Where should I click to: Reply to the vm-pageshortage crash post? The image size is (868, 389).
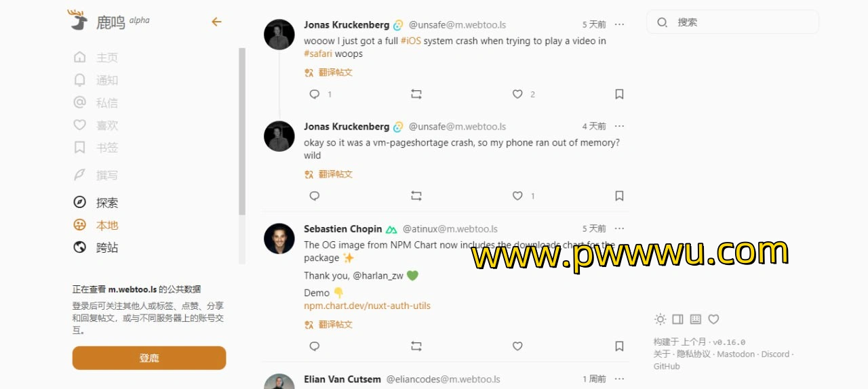[315, 196]
